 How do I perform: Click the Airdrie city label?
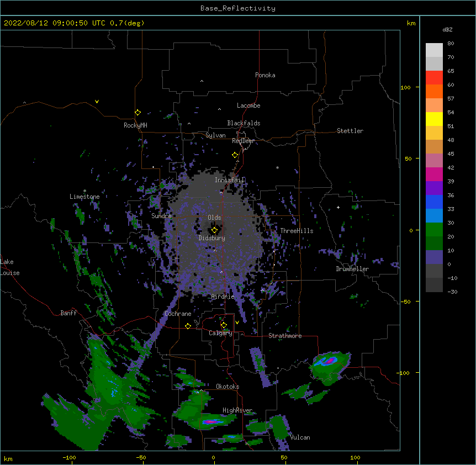pyautogui.click(x=223, y=297)
